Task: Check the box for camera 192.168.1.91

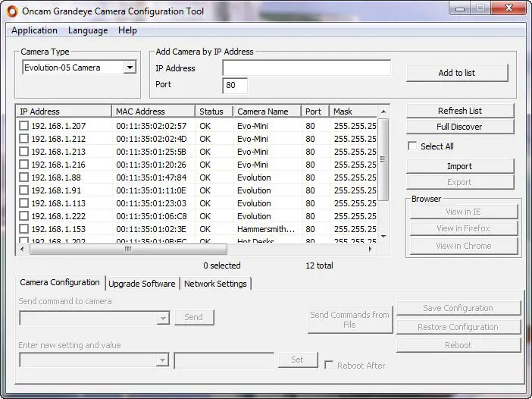Action: 23,190
